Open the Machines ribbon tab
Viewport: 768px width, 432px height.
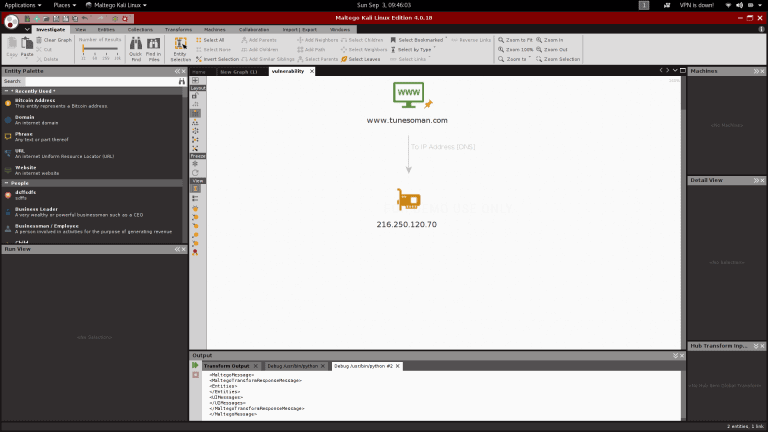pyautogui.click(x=215, y=29)
